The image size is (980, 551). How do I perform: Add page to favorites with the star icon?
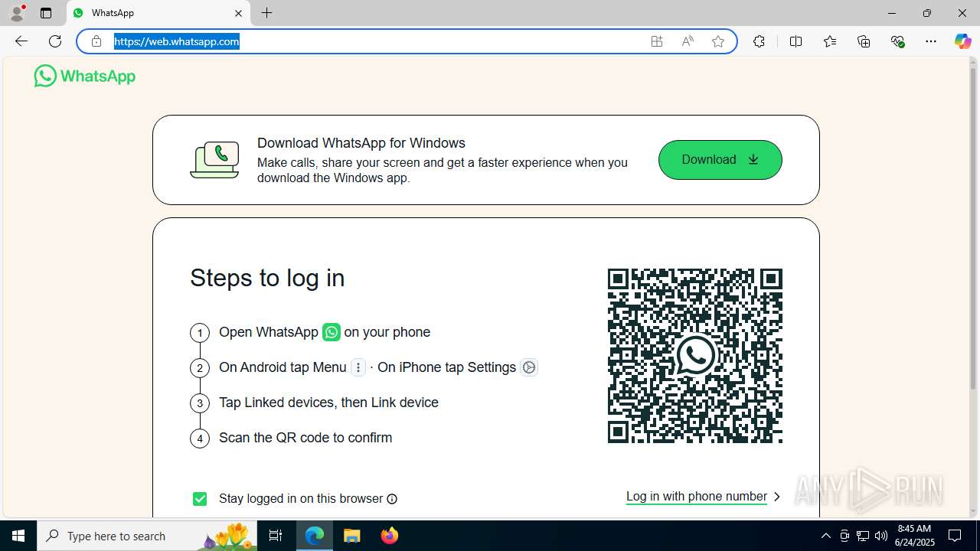tap(718, 41)
